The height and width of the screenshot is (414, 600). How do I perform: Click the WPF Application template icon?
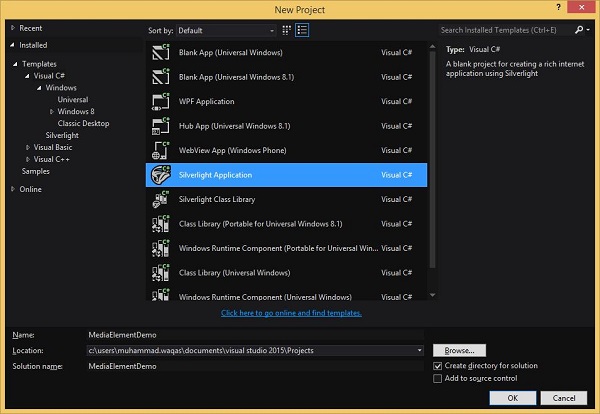tap(160, 101)
